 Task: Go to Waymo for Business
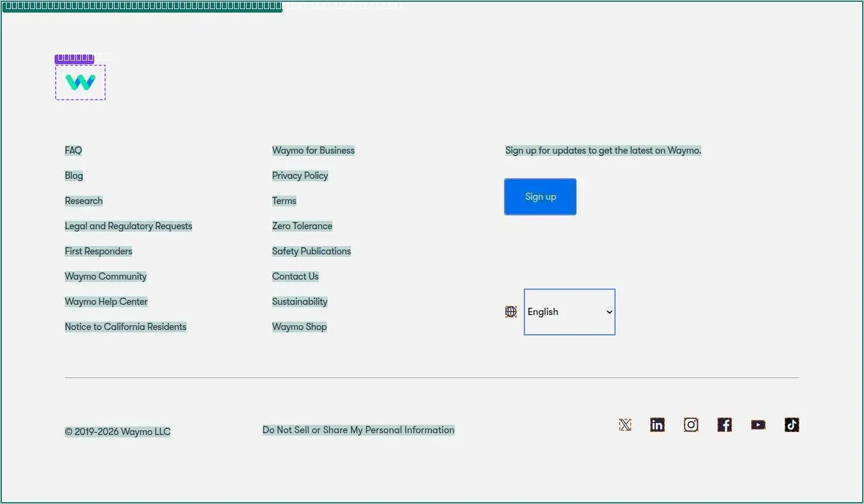coord(313,151)
